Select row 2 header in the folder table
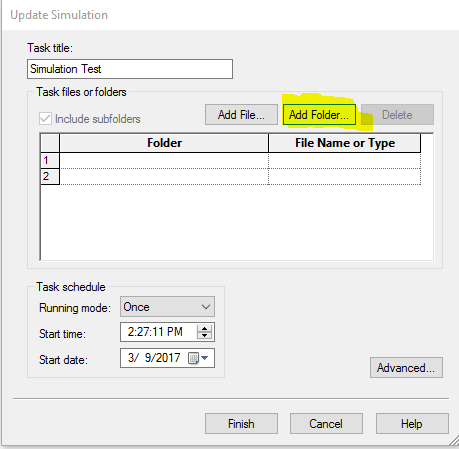 50,176
